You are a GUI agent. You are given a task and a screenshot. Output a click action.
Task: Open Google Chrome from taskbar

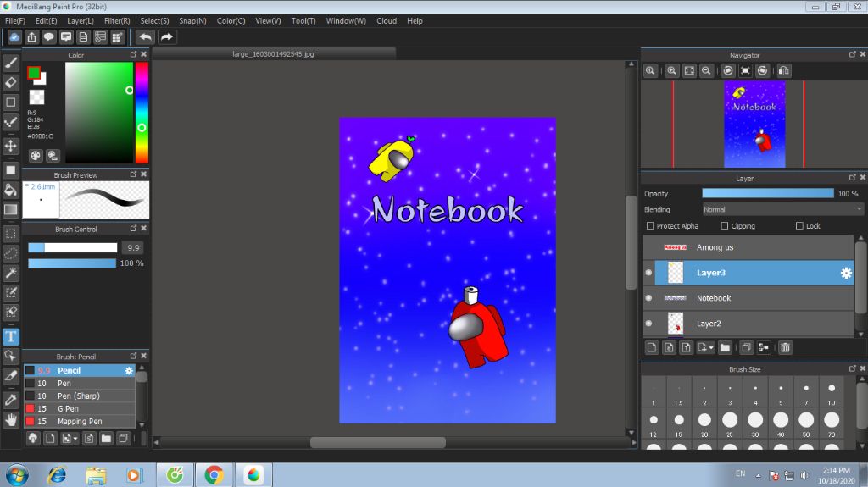coord(214,475)
